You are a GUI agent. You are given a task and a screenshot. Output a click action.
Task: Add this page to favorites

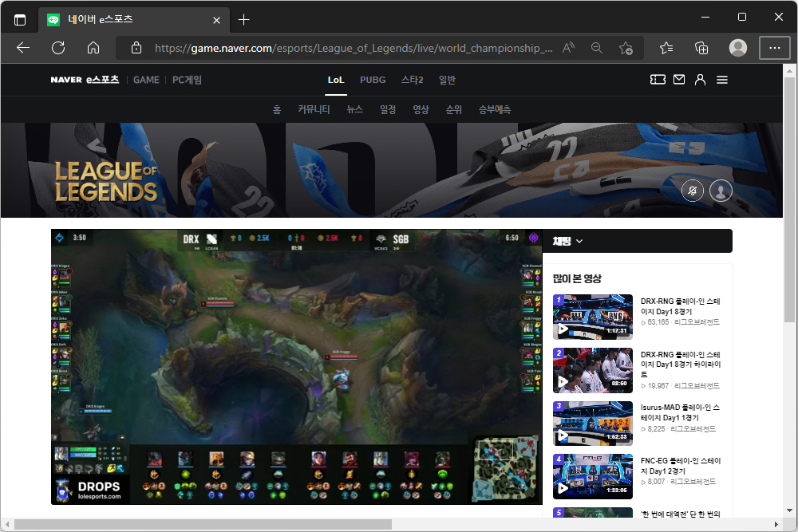[x=626, y=48]
